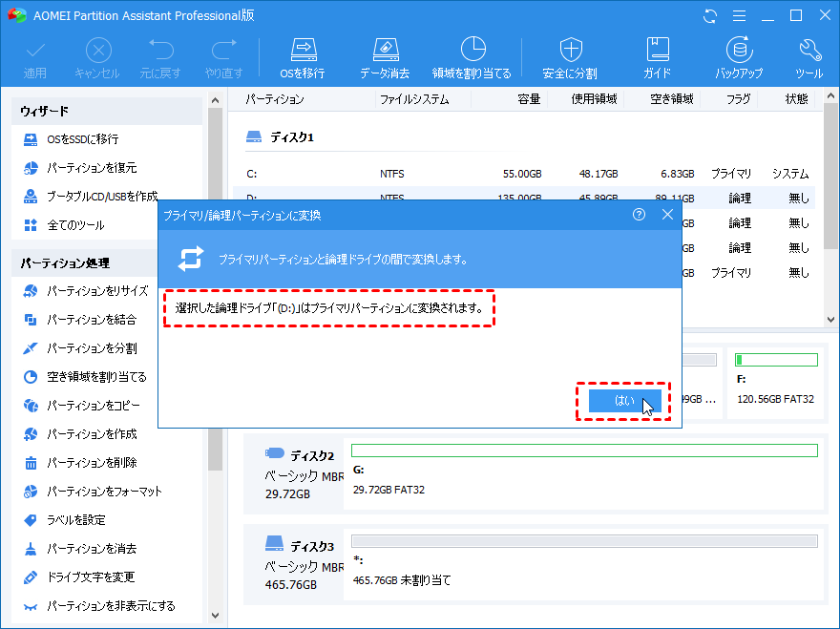This screenshot has height=629, width=840.
Task: Select the C: partition row
Action: (x=524, y=174)
